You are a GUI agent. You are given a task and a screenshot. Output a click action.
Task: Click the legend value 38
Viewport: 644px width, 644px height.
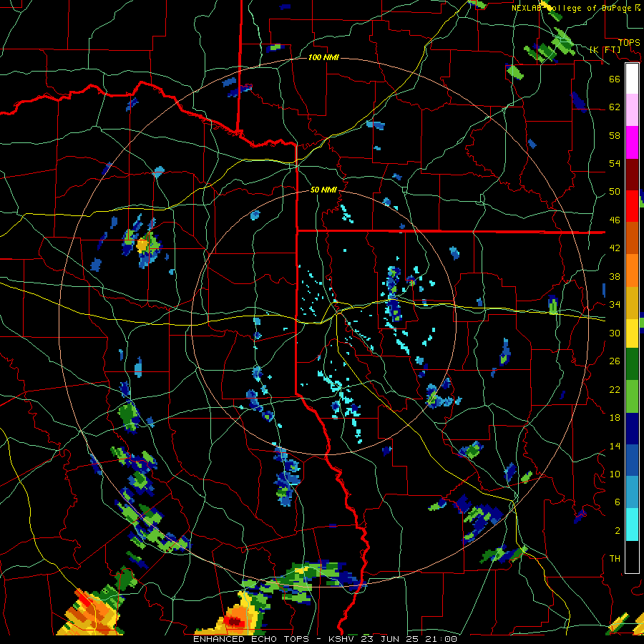[615, 276]
